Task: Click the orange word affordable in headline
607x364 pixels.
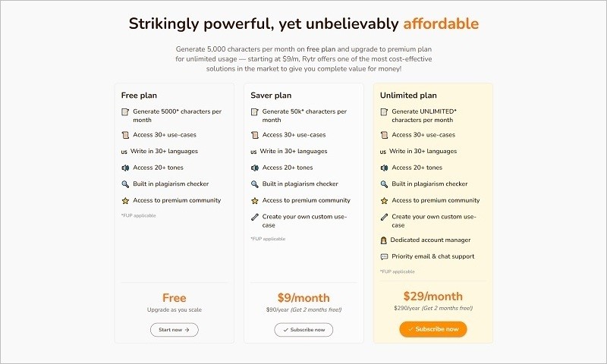Action: (441, 24)
